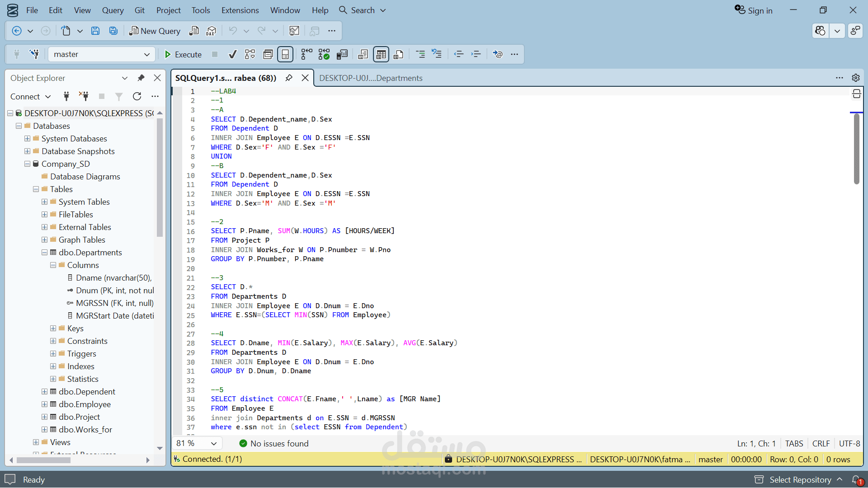Click Comment out selected lines icon
868x488 pixels.
click(420, 54)
